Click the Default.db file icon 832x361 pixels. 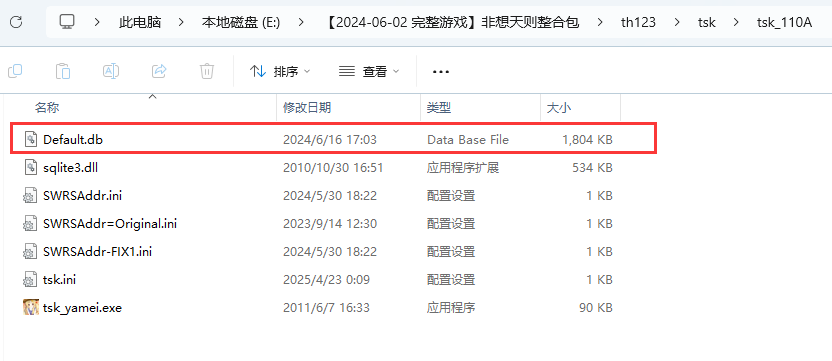point(31,140)
